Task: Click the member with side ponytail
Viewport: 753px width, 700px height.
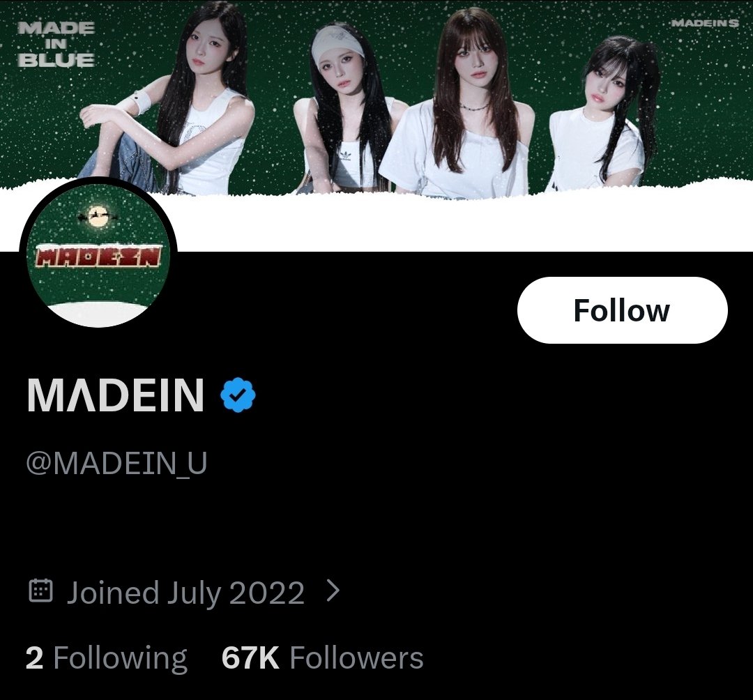Action: point(606,115)
